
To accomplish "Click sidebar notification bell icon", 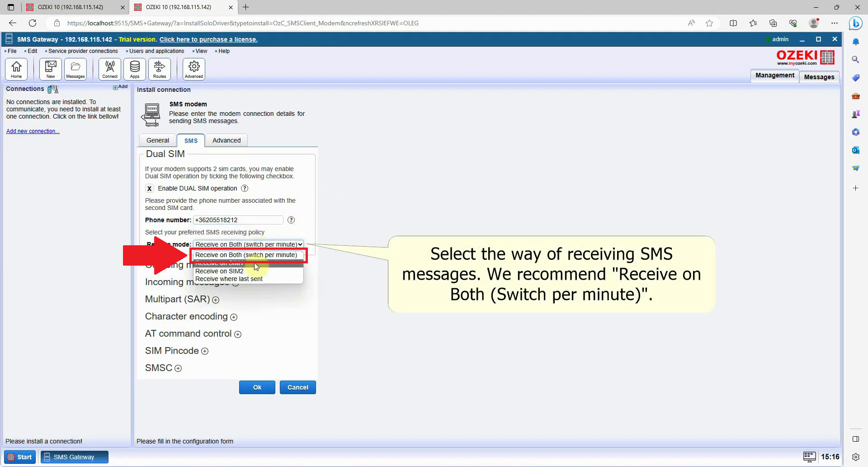I will coord(855,42).
